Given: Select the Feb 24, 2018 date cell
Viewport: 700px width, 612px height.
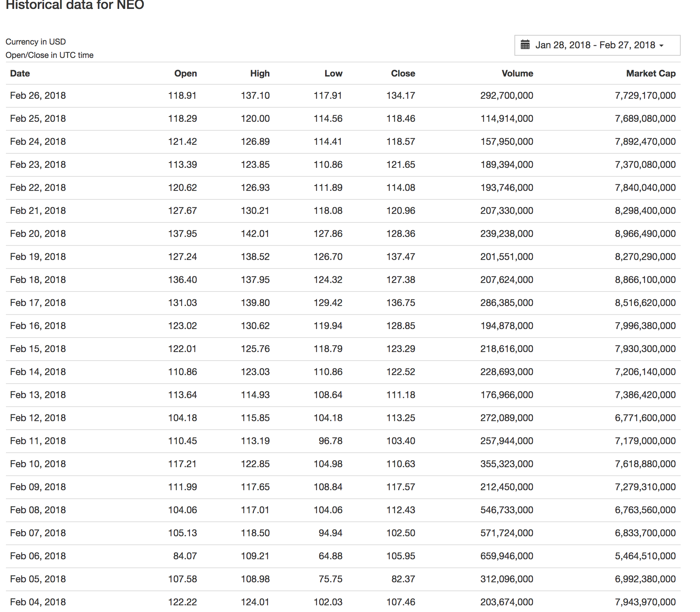Looking at the screenshot, I should [x=38, y=142].
